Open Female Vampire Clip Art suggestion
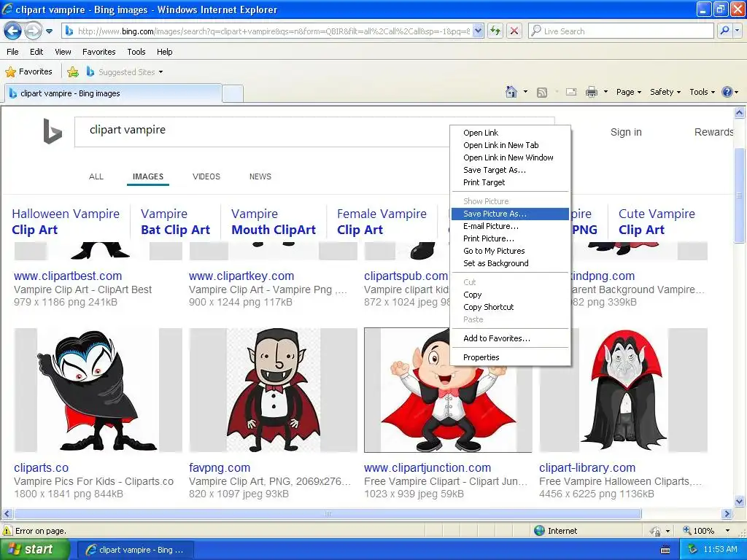Viewport: 747px width, 560px height. click(382, 222)
